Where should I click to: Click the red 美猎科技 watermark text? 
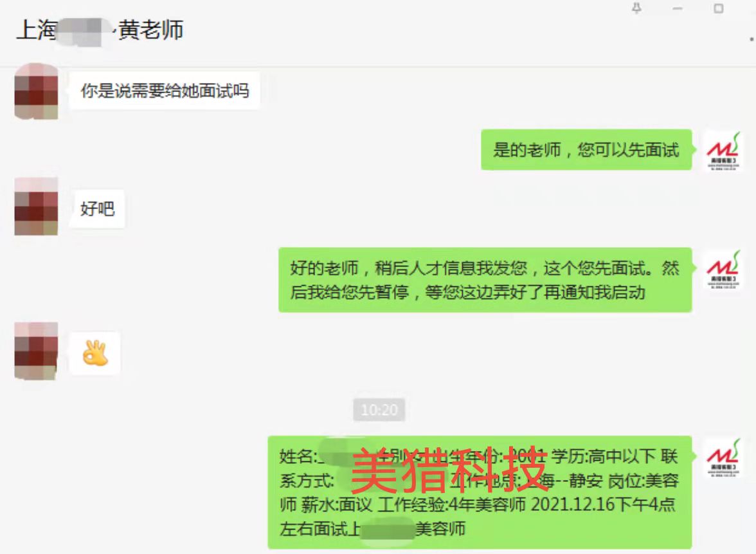tap(449, 470)
